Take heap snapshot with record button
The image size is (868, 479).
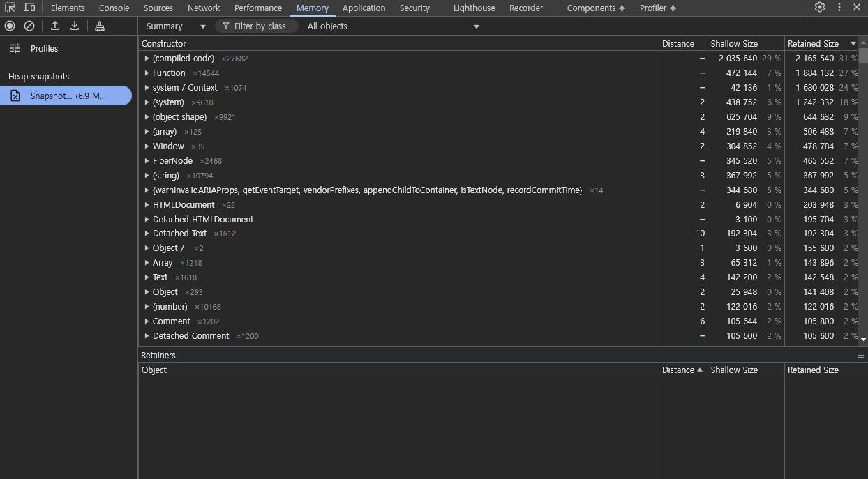pyautogui.click(x=10, y=26)
